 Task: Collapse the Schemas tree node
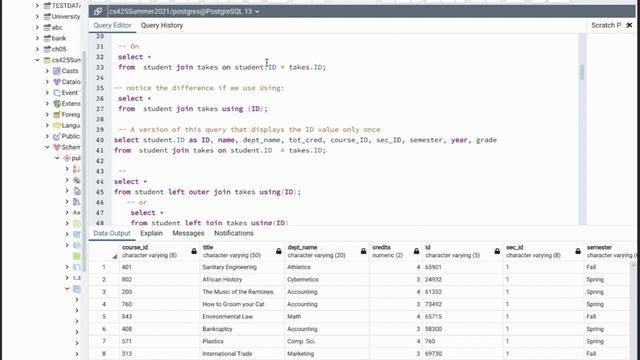coord(47,147)
